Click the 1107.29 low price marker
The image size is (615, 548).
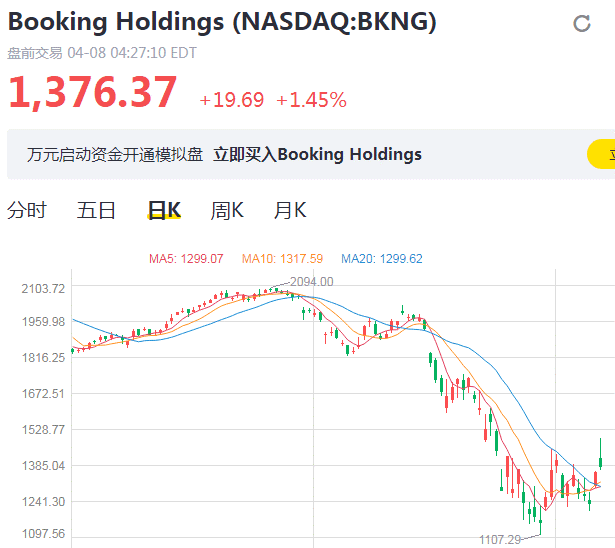(501, 539)
